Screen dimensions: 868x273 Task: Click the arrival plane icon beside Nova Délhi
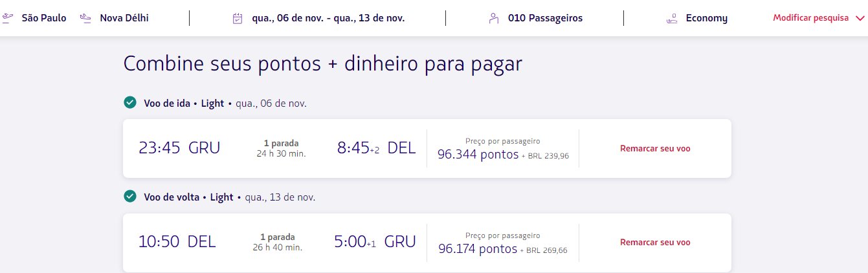[85, 18]
